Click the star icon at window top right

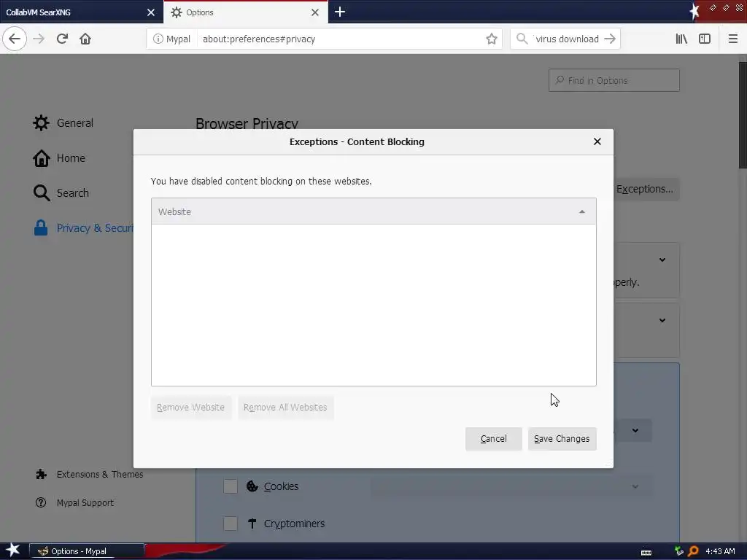click(694, 12)
